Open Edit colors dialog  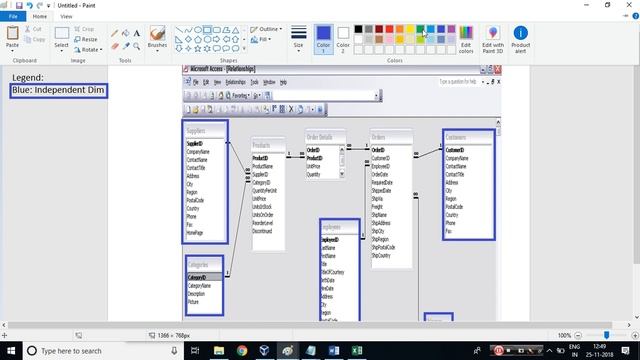[x=466, y=40]
